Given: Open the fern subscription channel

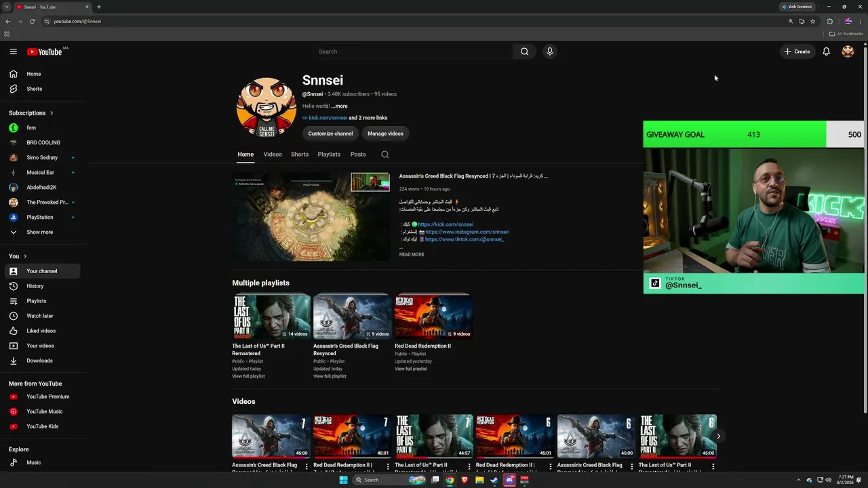Looking at the screenshot, I should [x=42, y=127].
